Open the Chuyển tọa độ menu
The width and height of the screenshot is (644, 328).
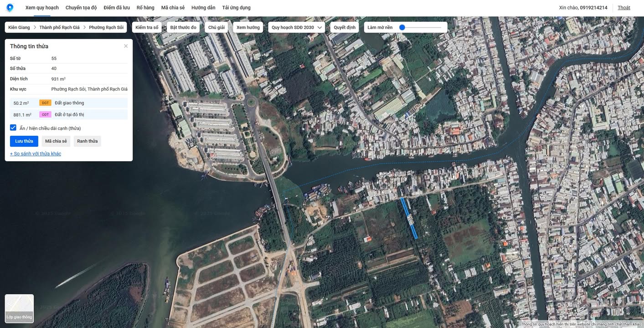coord(81,8)
